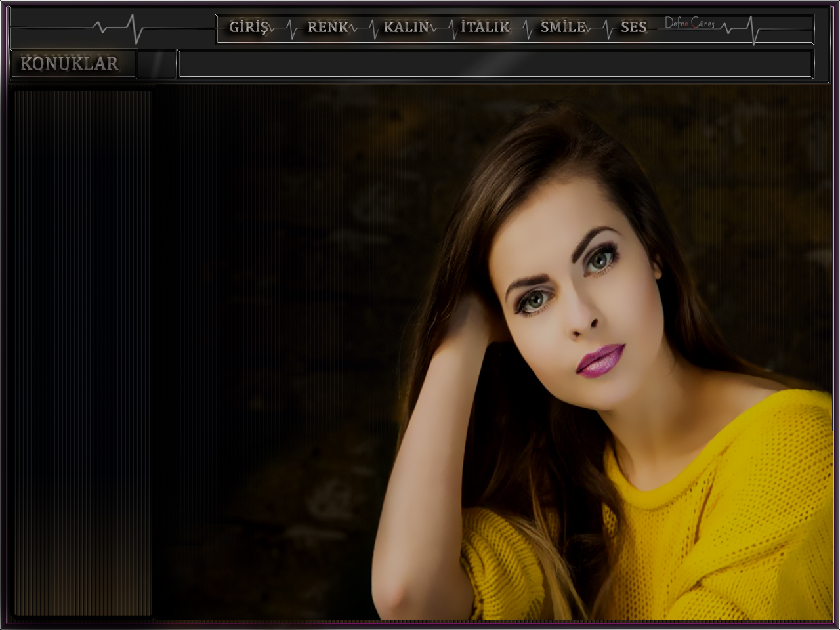
Task: Click the Defne Güneş logo
Action: click(689, 23)
